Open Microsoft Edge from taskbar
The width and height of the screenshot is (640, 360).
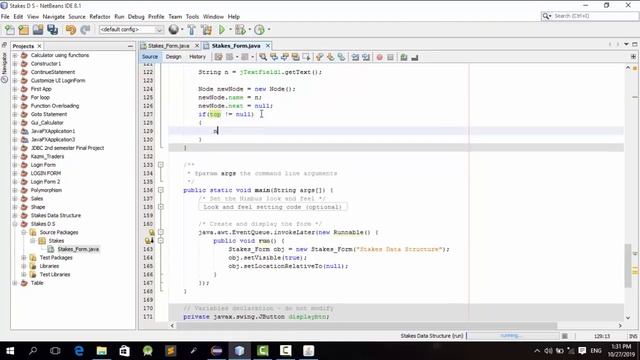(x=79, y=351)
